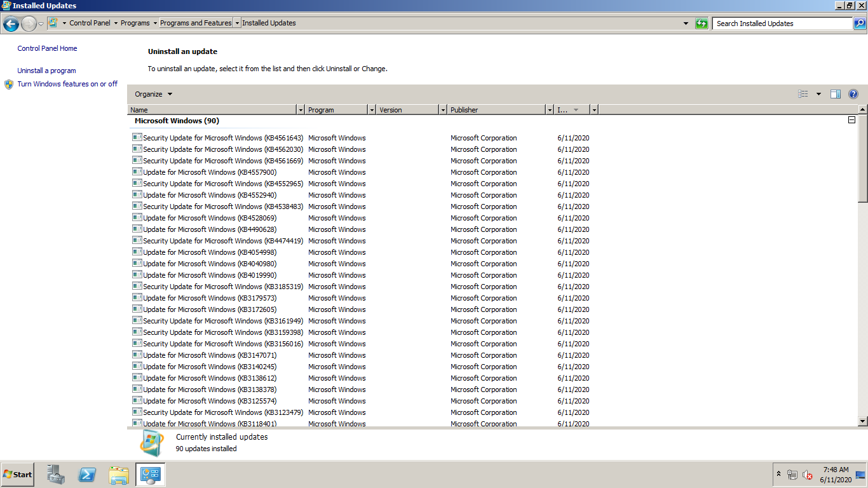The width and height of the screenshot is (868, 488).
Task: Open the Installed On column filter dropdown
Action: (x=594, y=110)
